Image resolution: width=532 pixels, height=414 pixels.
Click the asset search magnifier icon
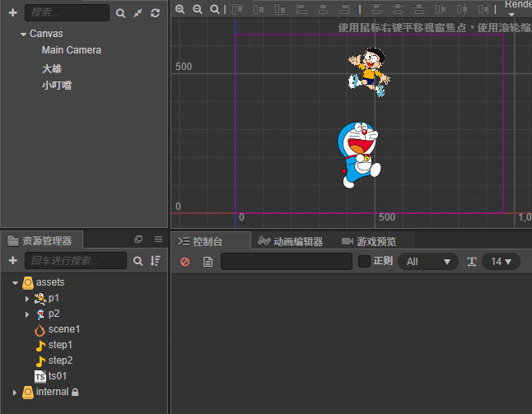[x=138, y=261]
